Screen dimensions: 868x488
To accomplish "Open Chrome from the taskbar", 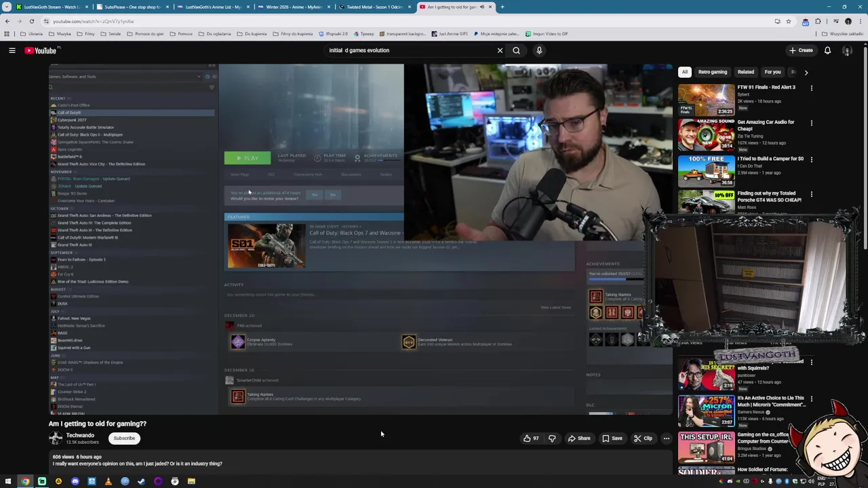I will click(25, 481).
